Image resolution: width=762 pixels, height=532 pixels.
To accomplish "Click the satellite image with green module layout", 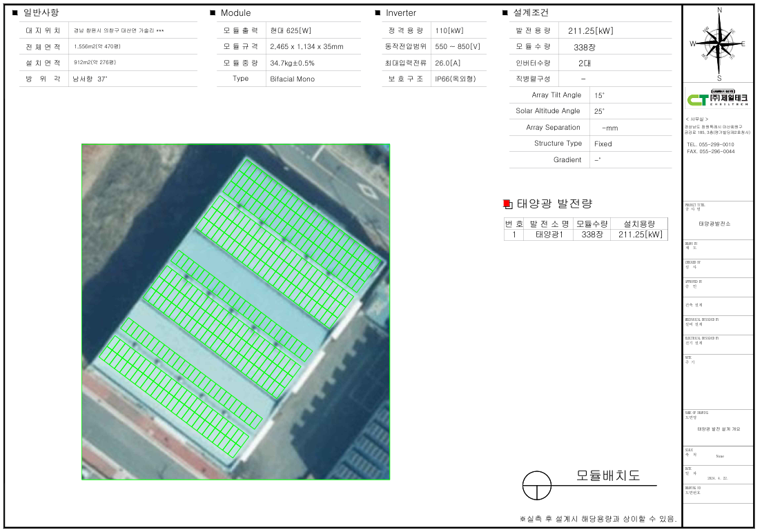I will 235,311.
